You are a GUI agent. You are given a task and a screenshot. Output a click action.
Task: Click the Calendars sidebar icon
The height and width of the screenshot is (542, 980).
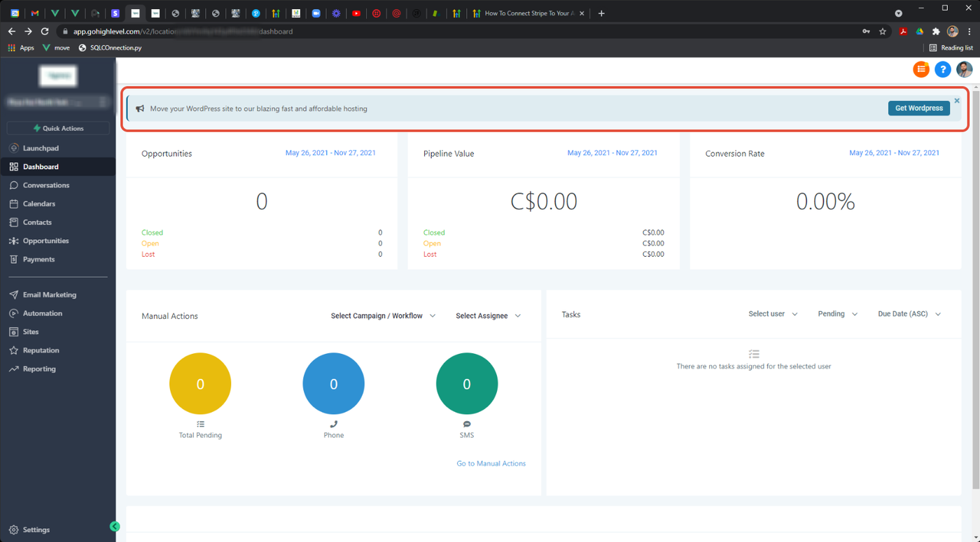[x=14, y=204]
